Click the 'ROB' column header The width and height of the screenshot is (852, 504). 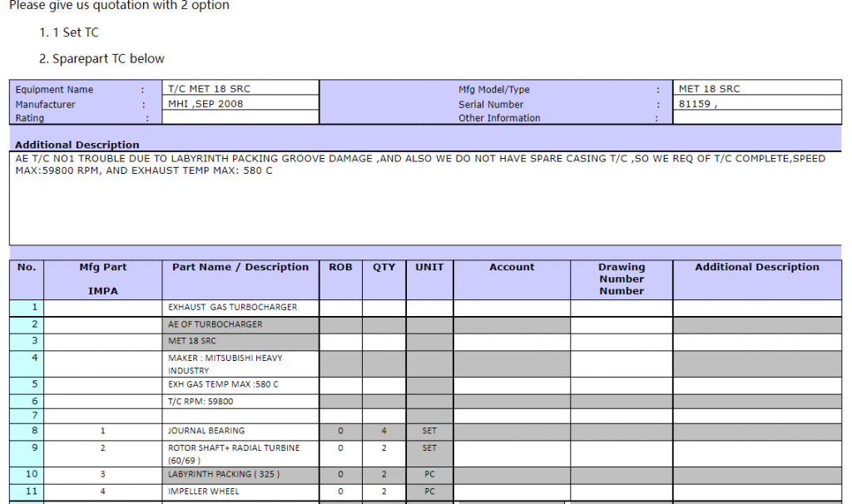point(340,268)
